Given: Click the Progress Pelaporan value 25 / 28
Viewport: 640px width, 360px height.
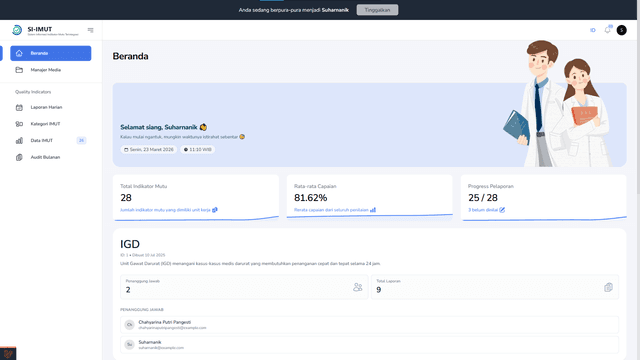Looking at the screenshot, I should pos(483,198).
